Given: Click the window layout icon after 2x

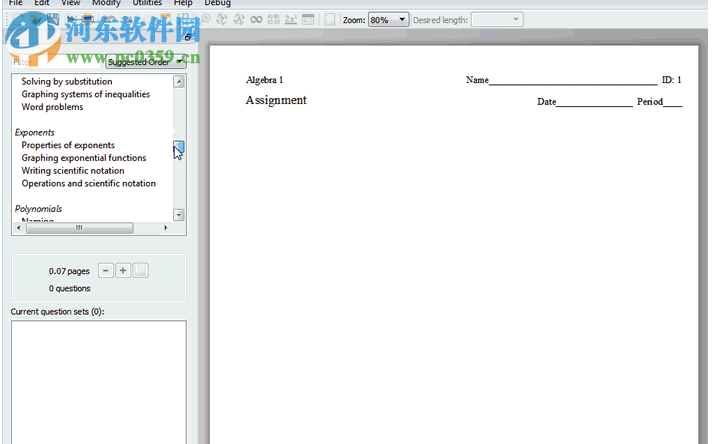Looking at the screenshot, I should (308, 19).
